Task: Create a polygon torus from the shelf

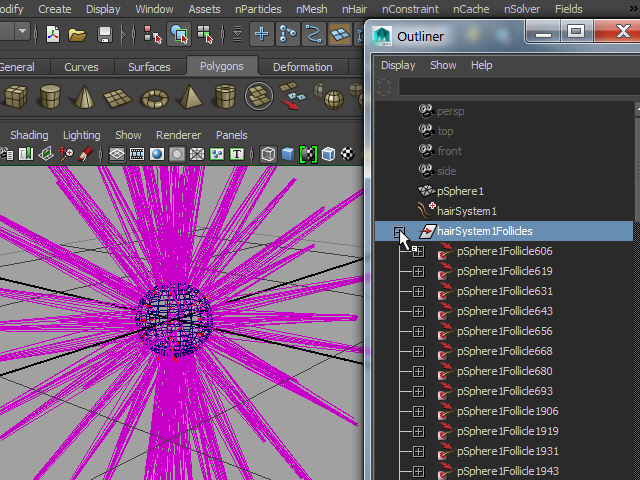Action: coord(155,98)
